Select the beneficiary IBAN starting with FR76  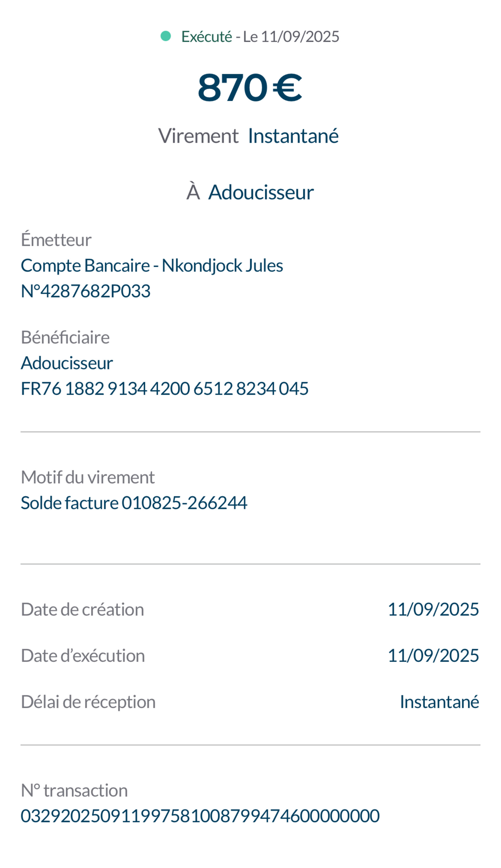tap(165, 389)
